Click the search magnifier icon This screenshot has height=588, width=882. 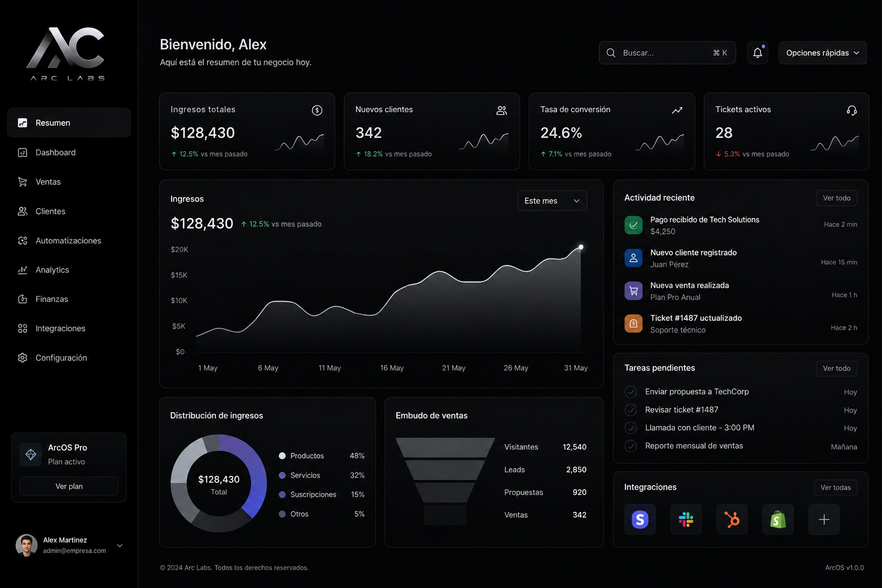click(611, 53)
